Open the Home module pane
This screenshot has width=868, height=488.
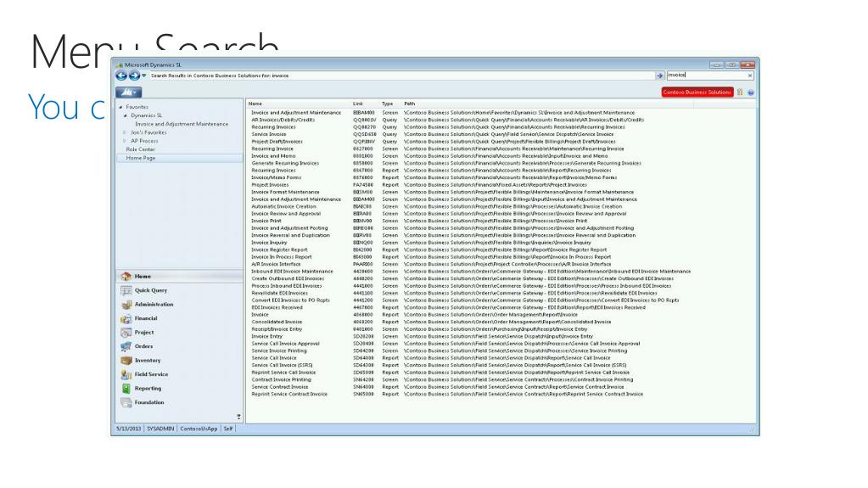(x=179, y=276)
